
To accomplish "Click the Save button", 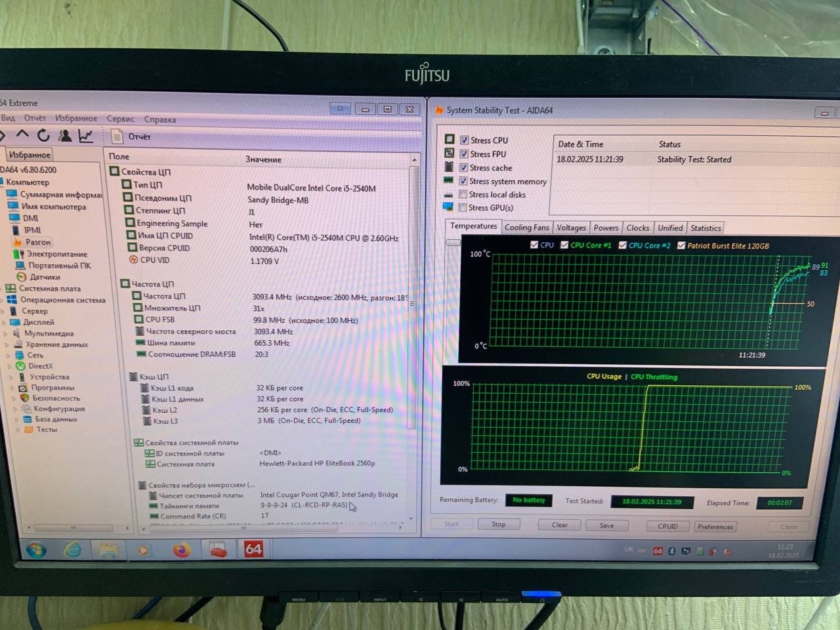I will click(607, 526).
